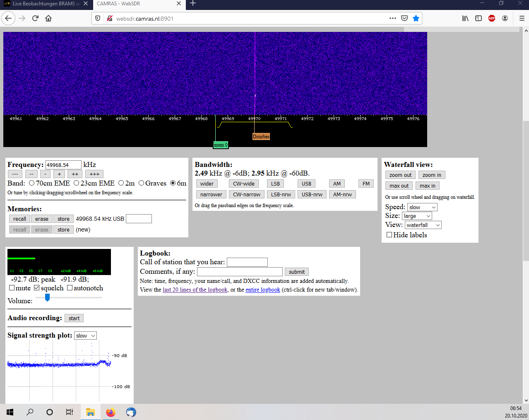Screen dimensions: 529x420
Task: Click the waterfall max out button
Action: point(399,186)
